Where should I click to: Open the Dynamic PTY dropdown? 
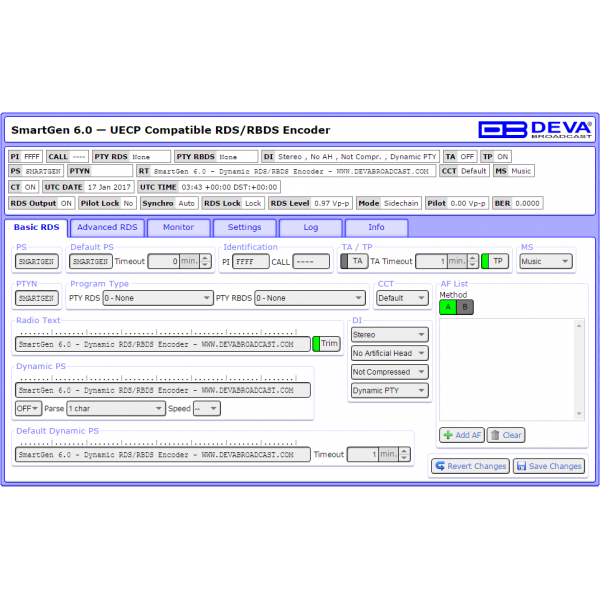(x=390, y=391)
